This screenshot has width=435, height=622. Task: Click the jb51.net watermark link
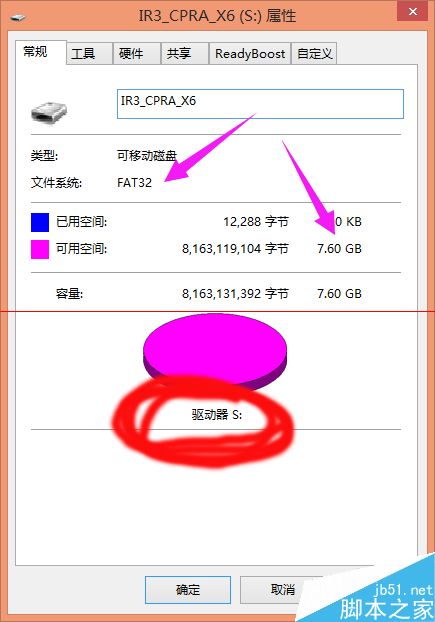click(403, 590)
